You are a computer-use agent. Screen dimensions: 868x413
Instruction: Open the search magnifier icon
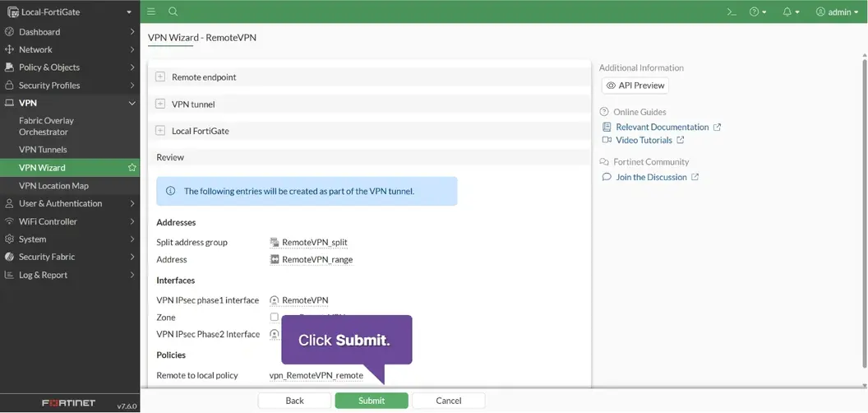[173, 12]
